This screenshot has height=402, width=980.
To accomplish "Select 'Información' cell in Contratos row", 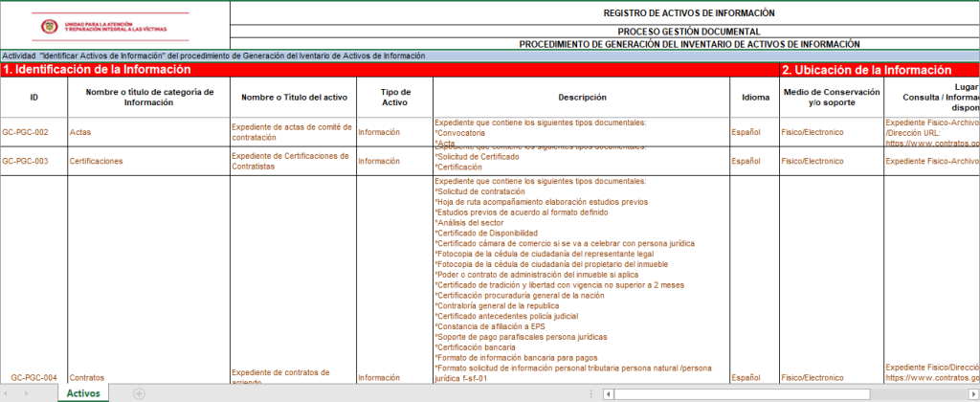I will [395, 279].
